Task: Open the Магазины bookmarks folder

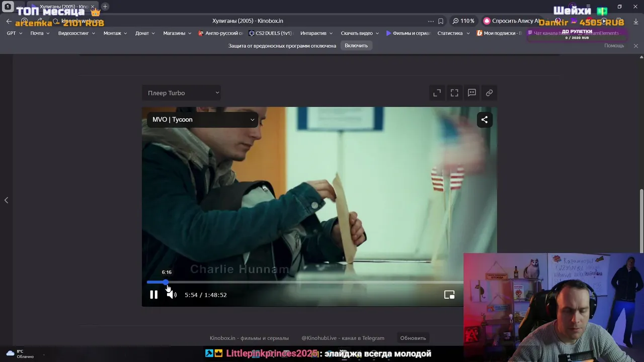Action: tap(178, 33)
